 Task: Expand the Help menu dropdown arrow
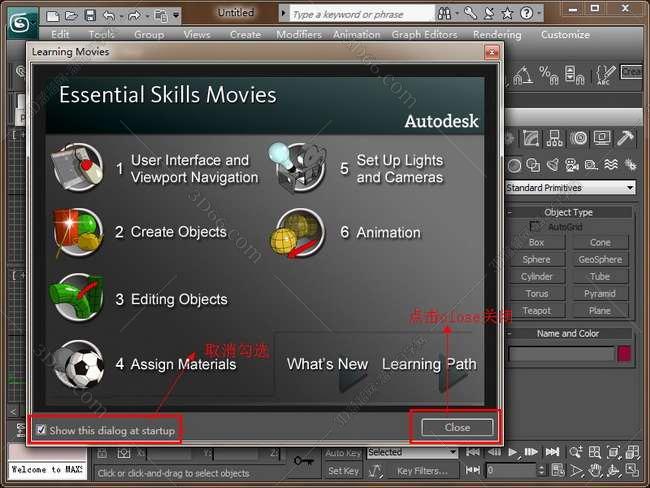(539, 14)
